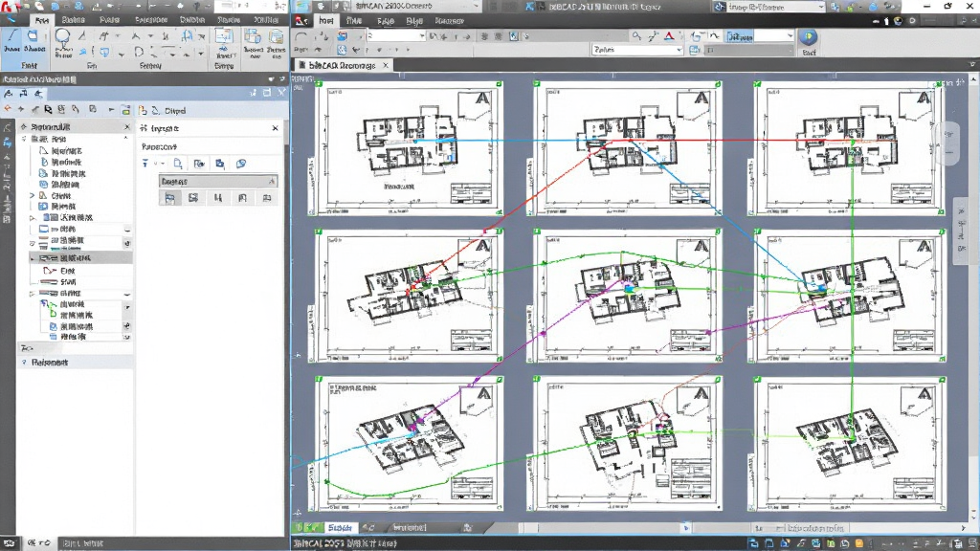
Task: Close the blkCAD drawing document tab
Action: [x=386, y=65]
